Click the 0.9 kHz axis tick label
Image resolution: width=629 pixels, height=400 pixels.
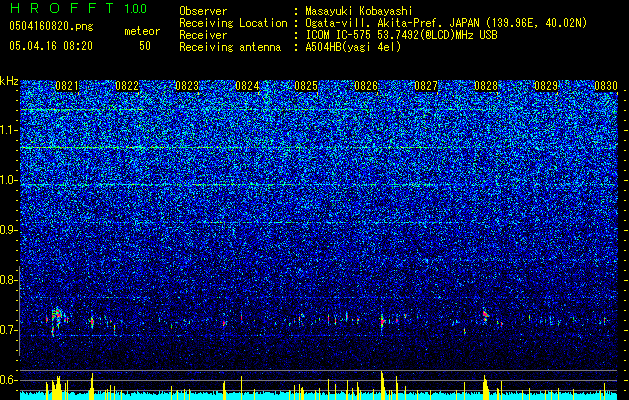pos(7,230)
